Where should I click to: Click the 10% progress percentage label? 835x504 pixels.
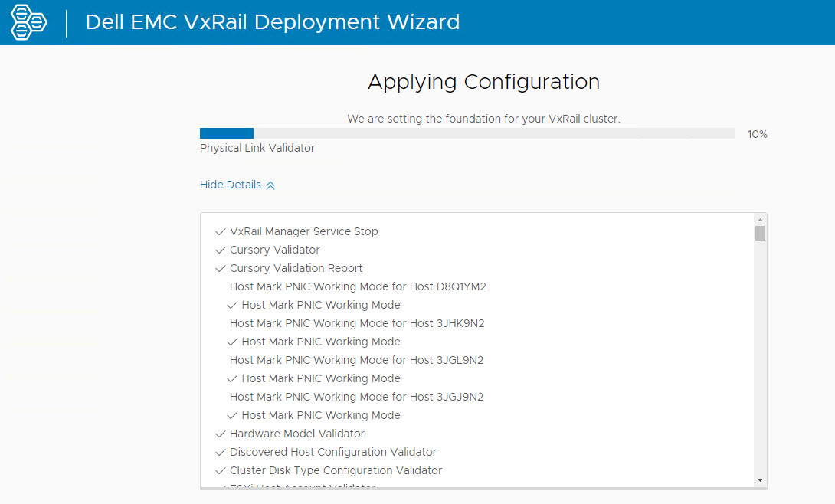point(757,134)
